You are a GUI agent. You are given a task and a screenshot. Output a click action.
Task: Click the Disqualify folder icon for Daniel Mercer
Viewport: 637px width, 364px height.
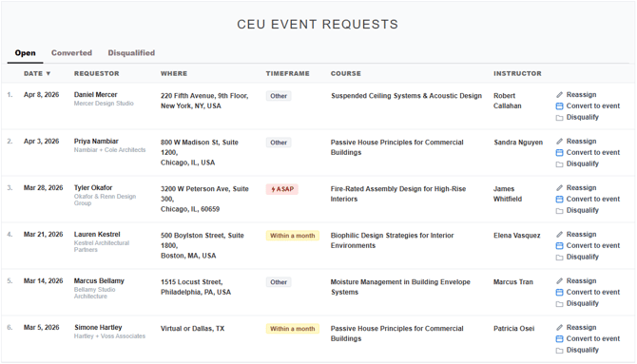pyautogui.click(x=559, y=118)
